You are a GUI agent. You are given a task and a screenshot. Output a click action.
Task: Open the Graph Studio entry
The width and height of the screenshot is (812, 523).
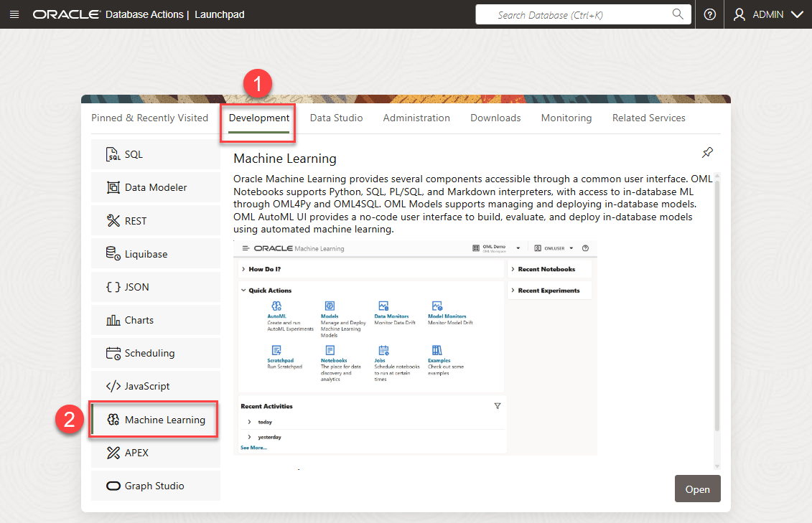point(156,486)
